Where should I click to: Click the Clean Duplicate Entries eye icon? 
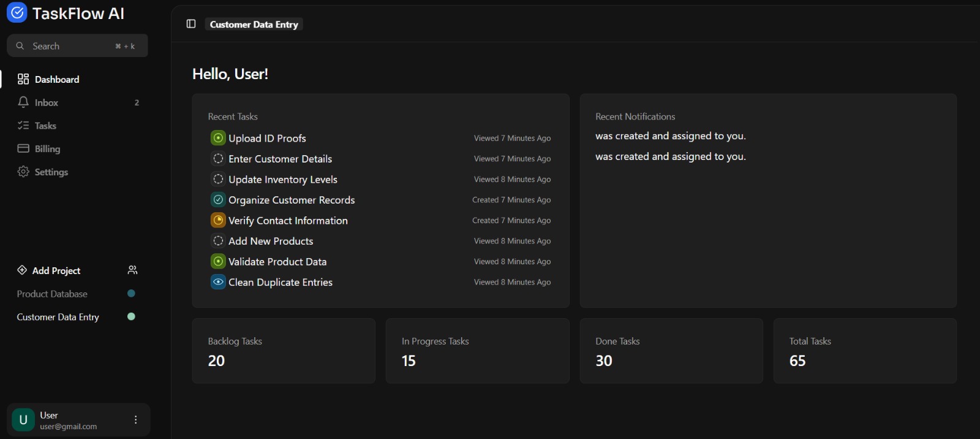tap(218, 282)
